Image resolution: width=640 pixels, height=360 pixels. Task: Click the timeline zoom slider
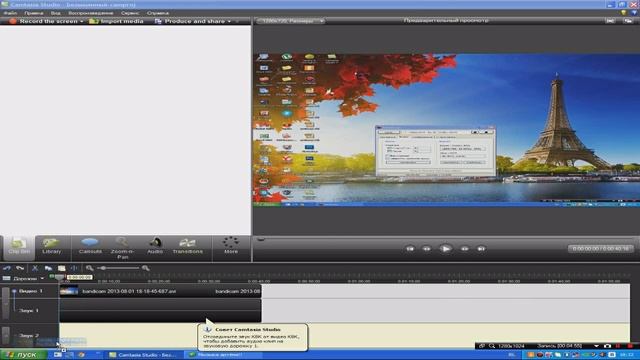click(x=118, y=268)
